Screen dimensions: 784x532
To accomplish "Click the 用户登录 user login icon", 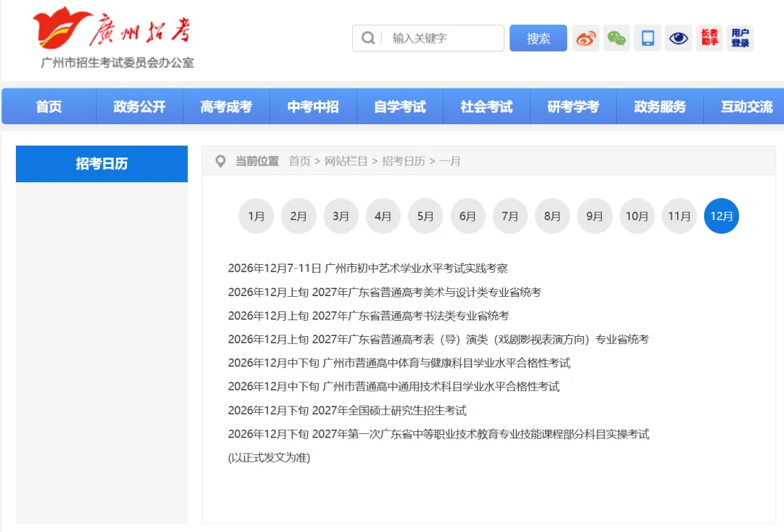I will click(740, 38).
